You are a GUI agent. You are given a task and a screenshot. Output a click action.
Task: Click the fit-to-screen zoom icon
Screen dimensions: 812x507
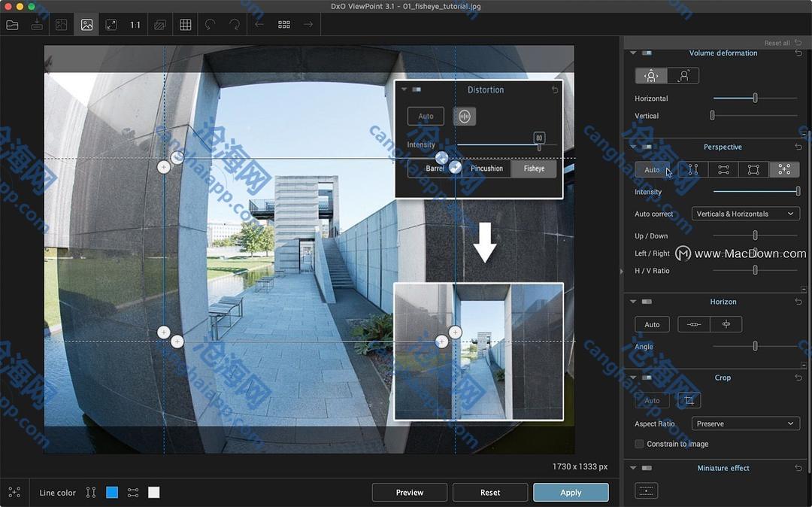111,25
